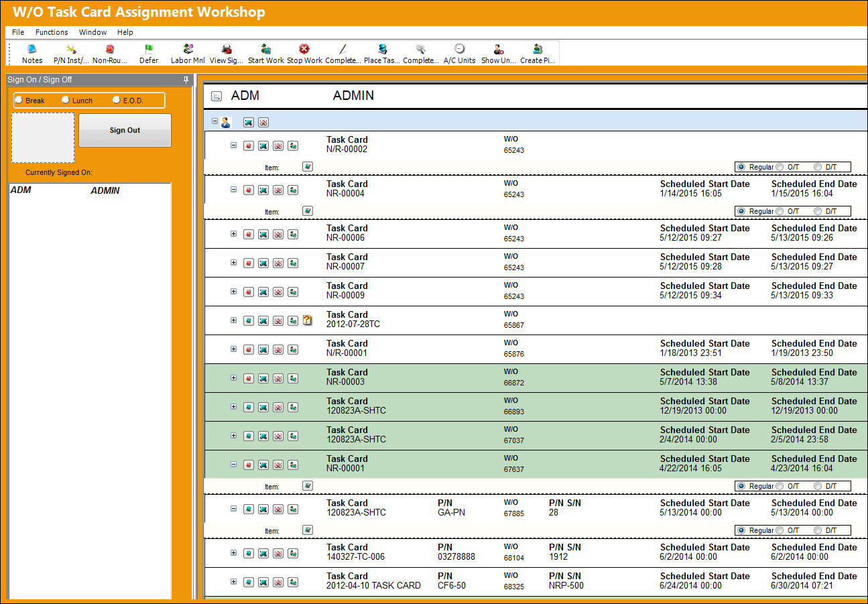The image size is (868, 604).
Task: Open the Notes tool
Action: tap(32, 54)
